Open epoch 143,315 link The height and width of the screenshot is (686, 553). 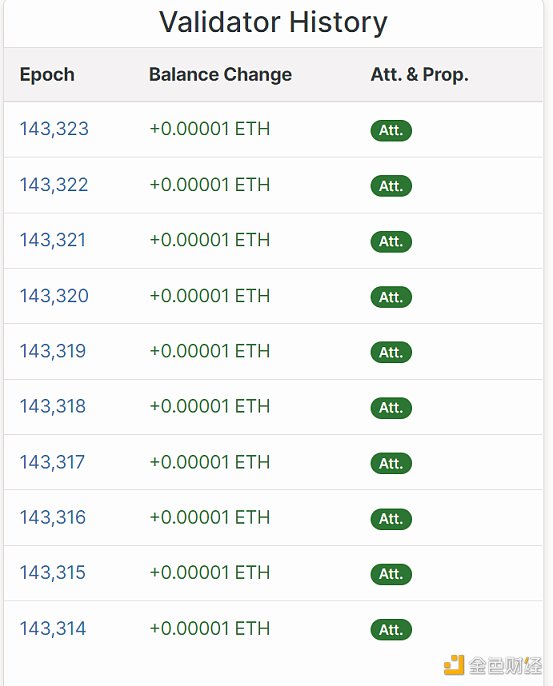point(52,572)
